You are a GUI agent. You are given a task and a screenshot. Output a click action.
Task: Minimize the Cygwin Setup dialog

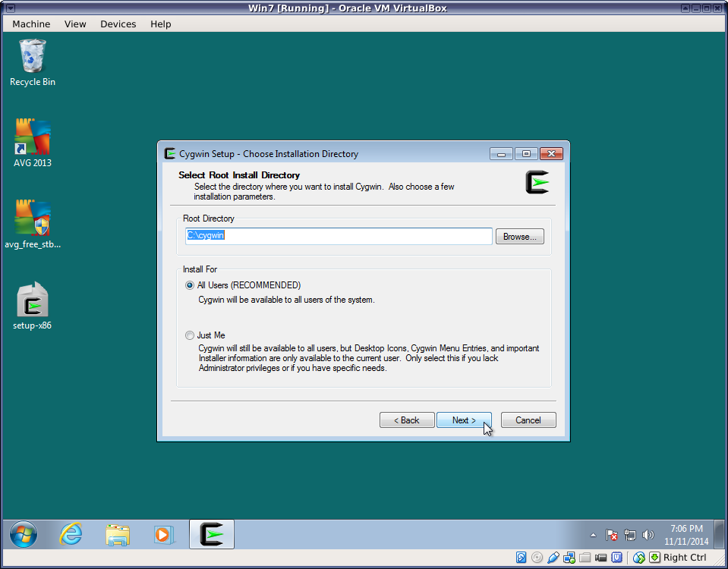click(x=501, y=153)
